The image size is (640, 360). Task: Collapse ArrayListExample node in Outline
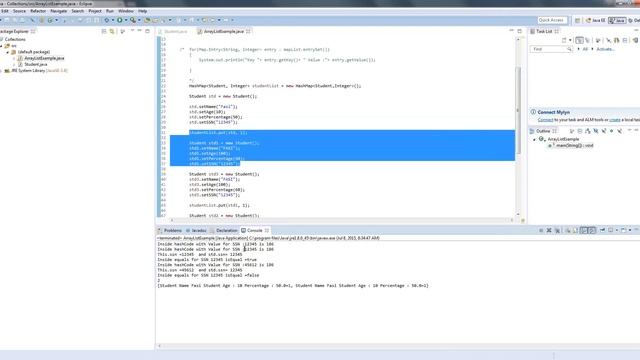(x=534, y=139)
